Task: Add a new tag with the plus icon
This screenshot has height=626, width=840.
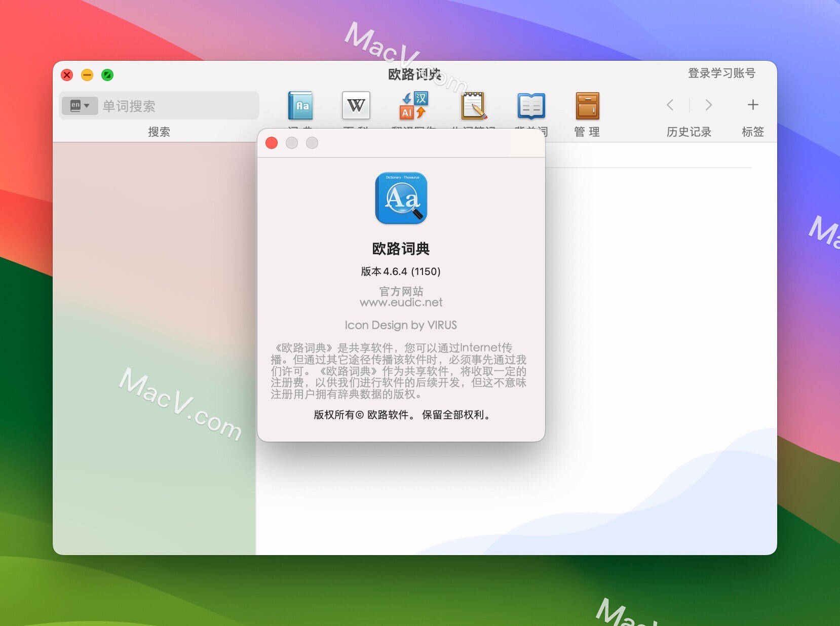Action: 752,105
